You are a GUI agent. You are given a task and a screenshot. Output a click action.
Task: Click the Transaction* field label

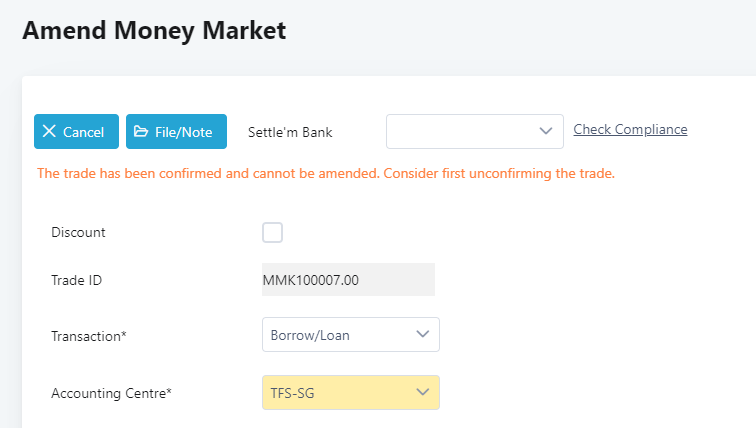[x=89, y=336]
